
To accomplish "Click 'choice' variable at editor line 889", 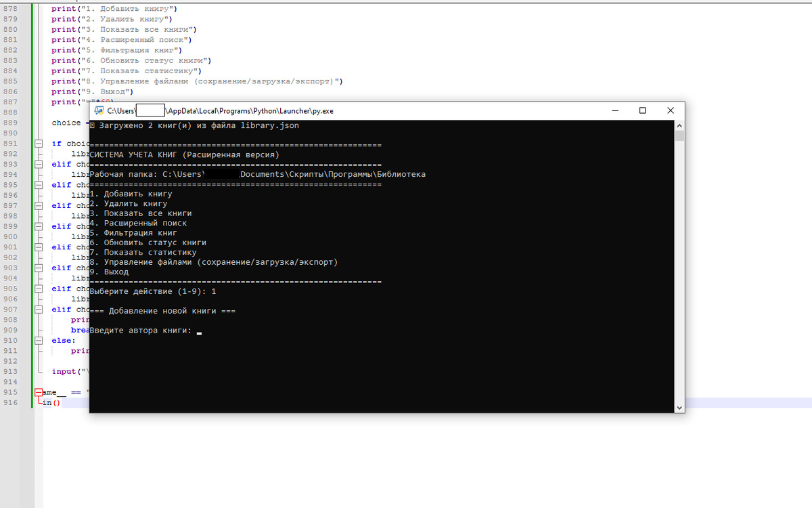I will click(x=66, y=123).
